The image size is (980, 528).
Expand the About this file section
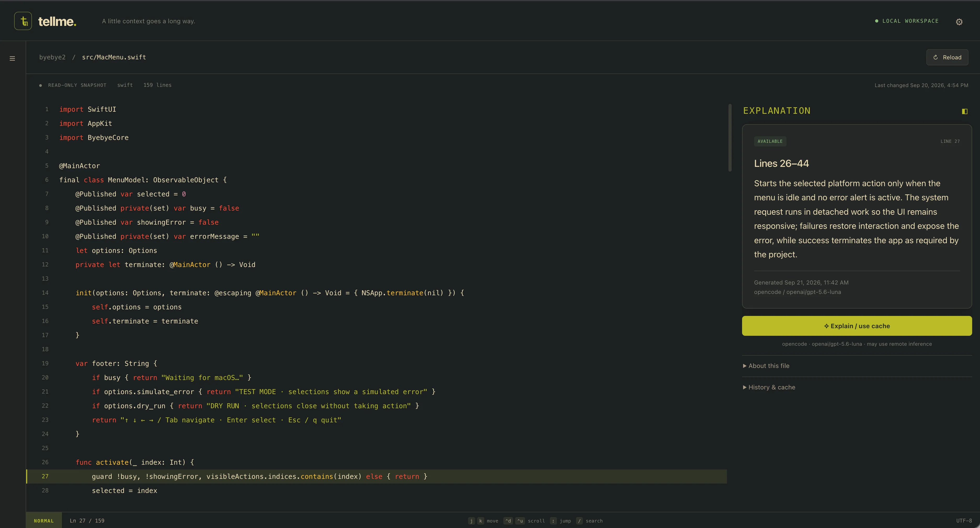(766, 366)
